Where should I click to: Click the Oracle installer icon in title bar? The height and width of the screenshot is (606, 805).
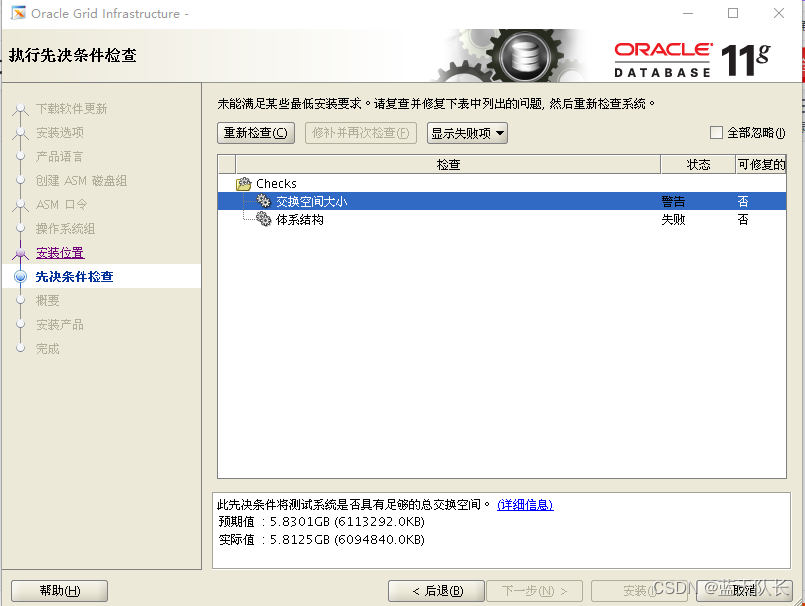[x=18, y=13]
